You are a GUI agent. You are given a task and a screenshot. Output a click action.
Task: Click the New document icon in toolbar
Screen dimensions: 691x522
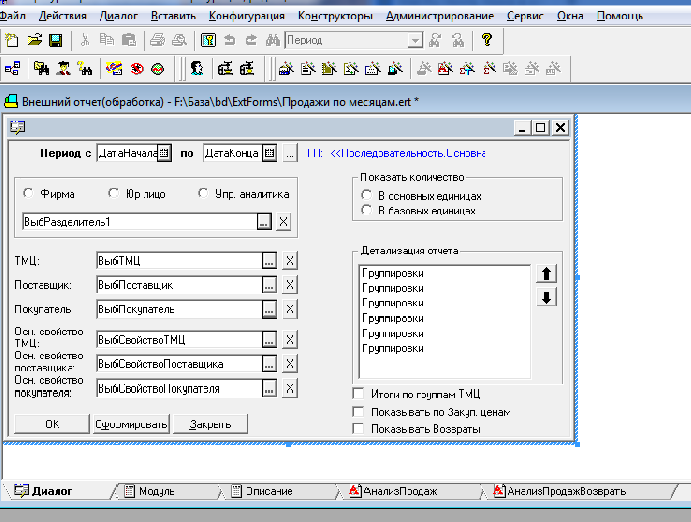click(x=12, y=40)
